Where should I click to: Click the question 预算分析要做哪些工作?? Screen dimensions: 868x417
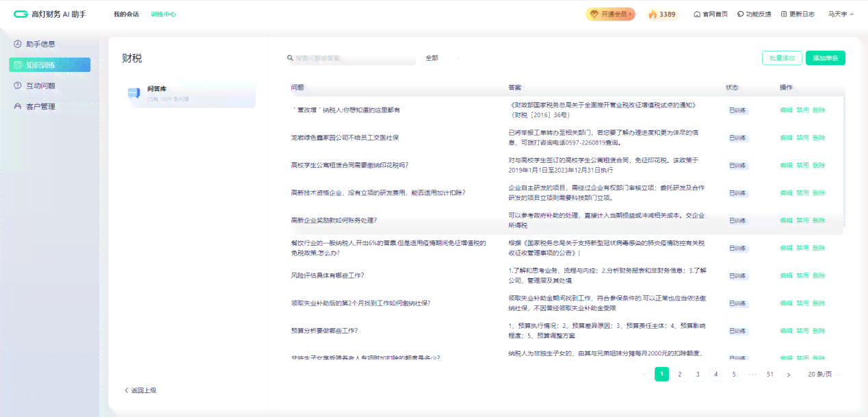(324, 330)
